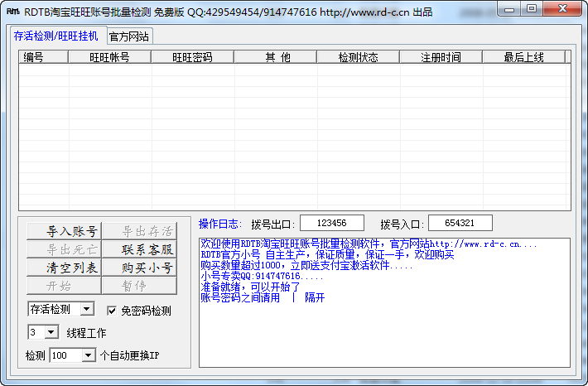The width and height of the screenshot is (588, 386).
Task: Click log line 准备就绪，可以开始了
Action: click(x=250, y=287)
